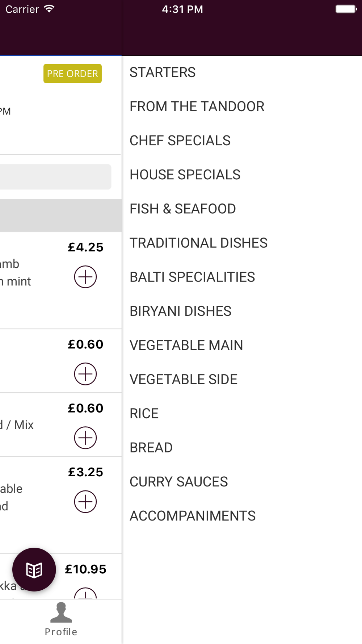Add the £10.95 item to order
The width and height of the screenshot is (362, 644).
(x=85, y=594)
